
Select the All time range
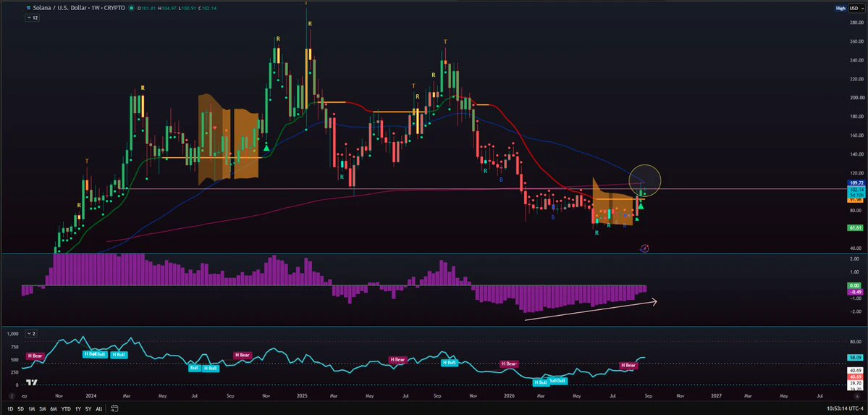tap(98, 409)
